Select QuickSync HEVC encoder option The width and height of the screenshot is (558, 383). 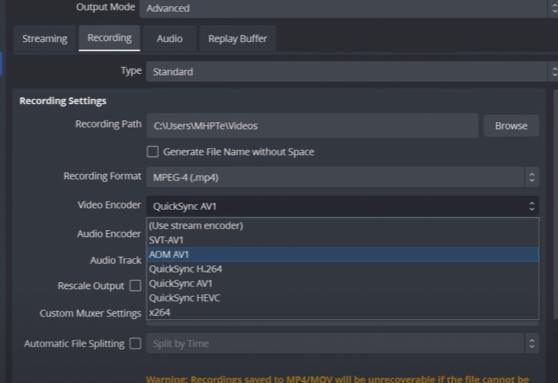343,298
